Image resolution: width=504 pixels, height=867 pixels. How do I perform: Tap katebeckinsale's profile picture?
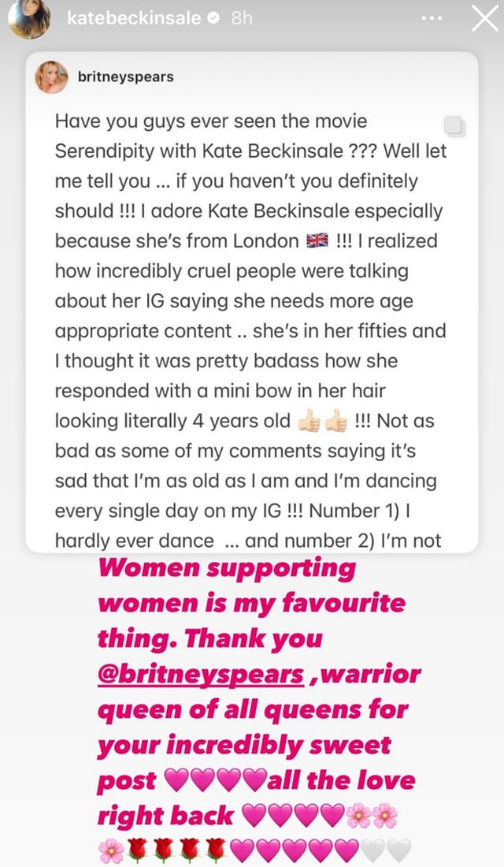click(x=29, y=19)
